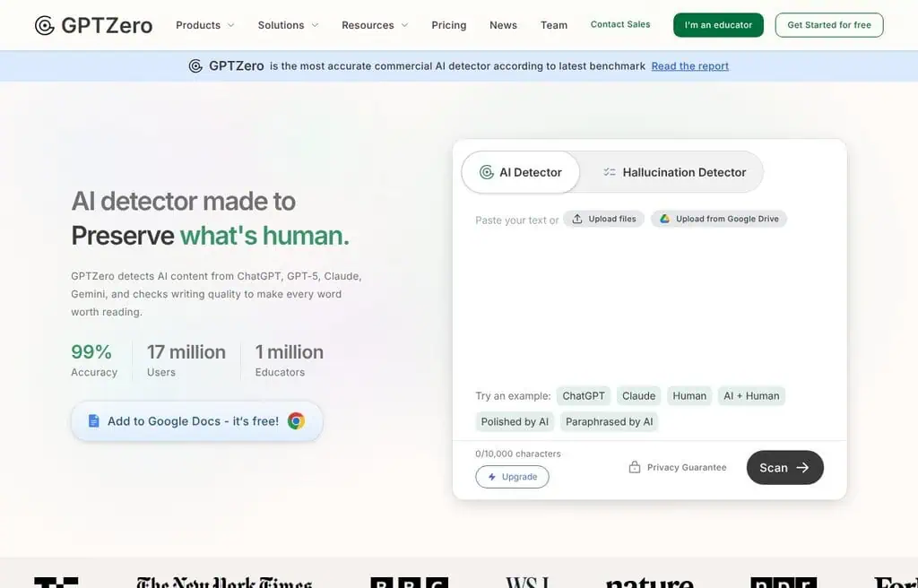Open the News page
918x588 pixels.
point(504,25)
